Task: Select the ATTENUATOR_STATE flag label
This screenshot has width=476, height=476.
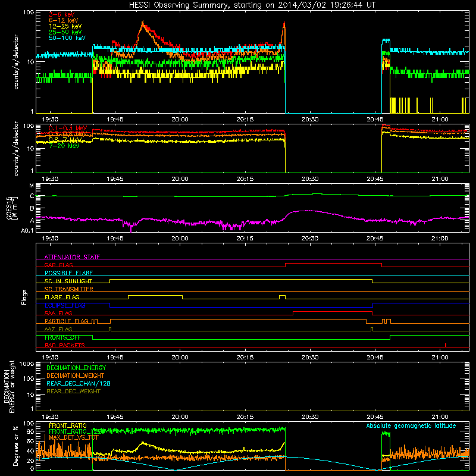Action: click(x=72, y=257)
